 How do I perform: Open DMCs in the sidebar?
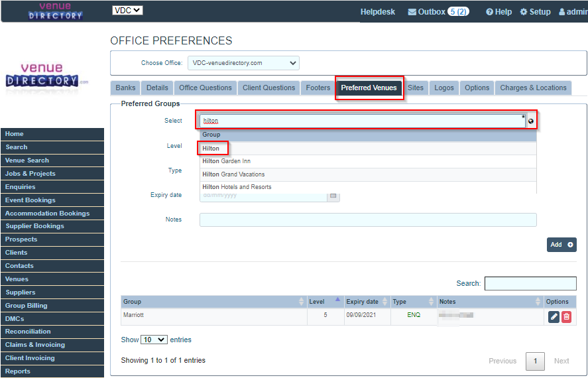coord(52,319)
